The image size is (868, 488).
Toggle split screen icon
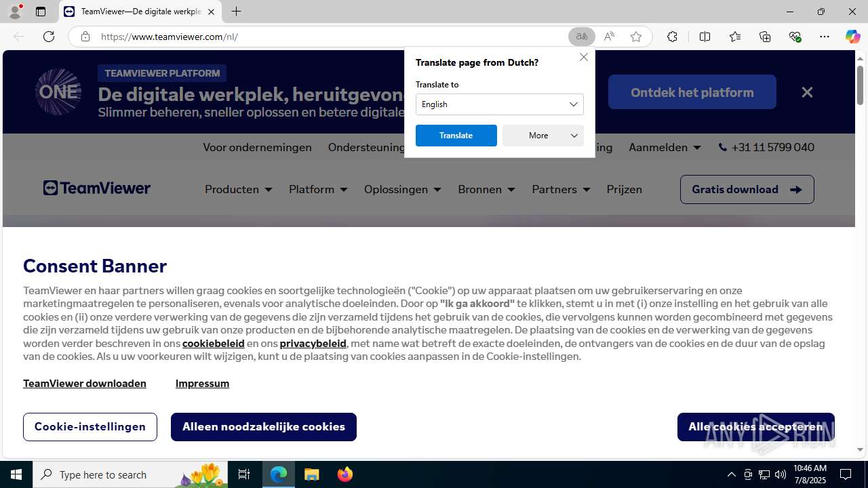click(705, 37)
